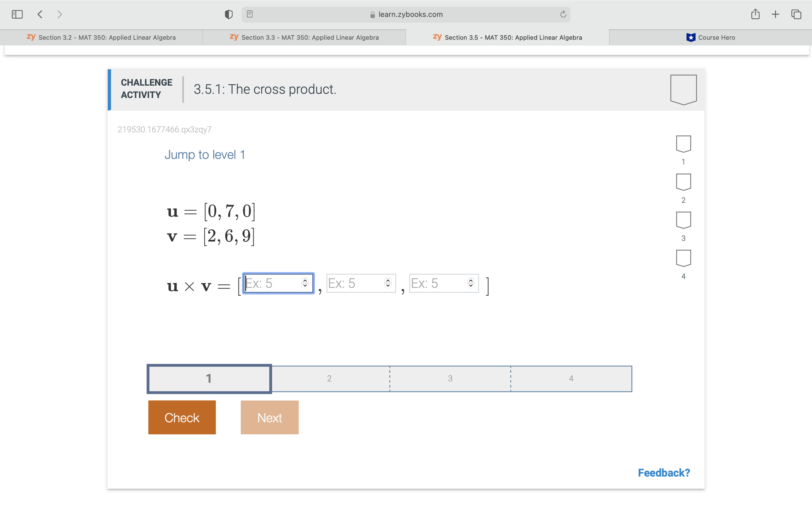Select level 3 on the progress bar
This screenshot has width=812, height=507.
[x=450, y=378]
